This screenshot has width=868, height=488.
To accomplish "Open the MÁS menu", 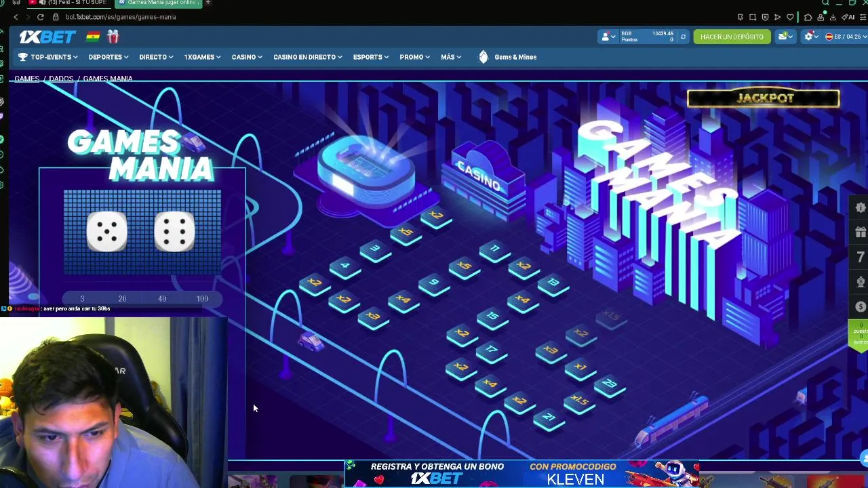I will [x=451, y=57].
